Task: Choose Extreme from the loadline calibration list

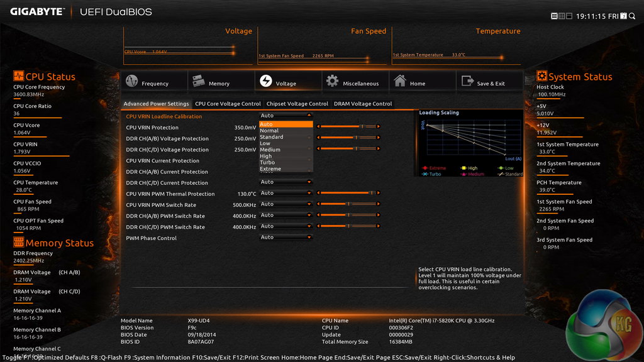Action: point(270,169)
